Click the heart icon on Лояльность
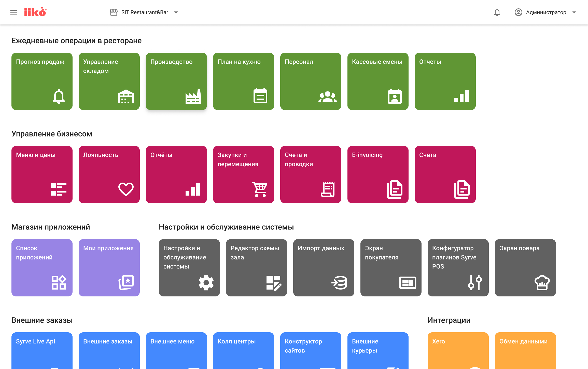Image resolution: width=588 pixels, height=369 pixels. pyautogui.click(x=126, y=189)
